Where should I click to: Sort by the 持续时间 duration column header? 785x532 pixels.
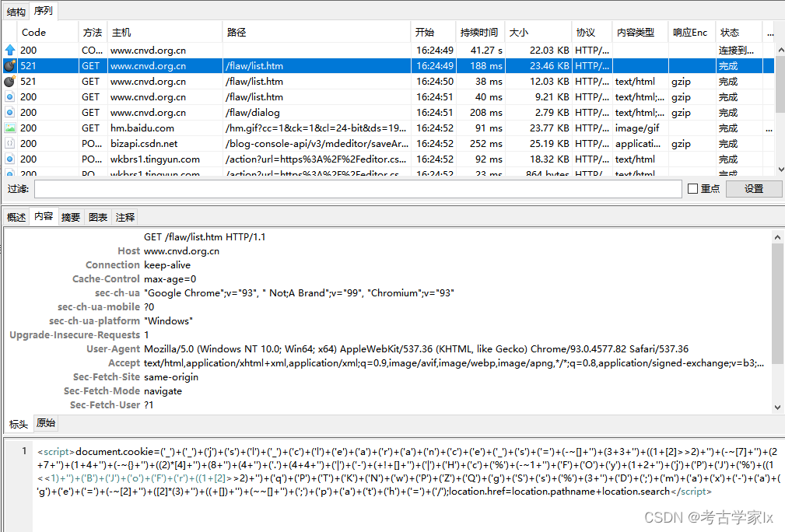479,33
